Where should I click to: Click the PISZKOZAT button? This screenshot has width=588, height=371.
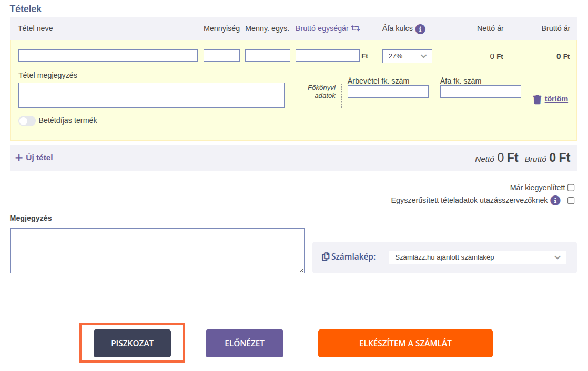tap(133, 343)
